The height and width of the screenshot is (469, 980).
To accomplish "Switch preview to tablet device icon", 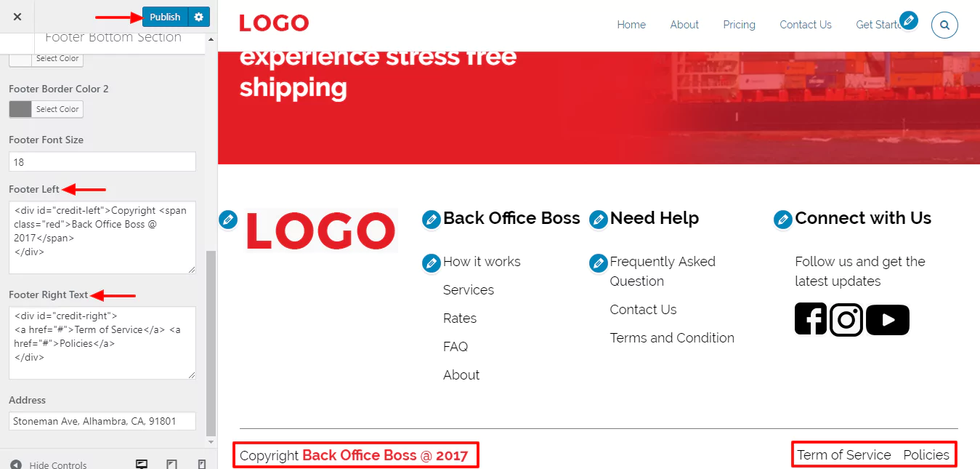I will pyautogui.click(x=172, y=465).
